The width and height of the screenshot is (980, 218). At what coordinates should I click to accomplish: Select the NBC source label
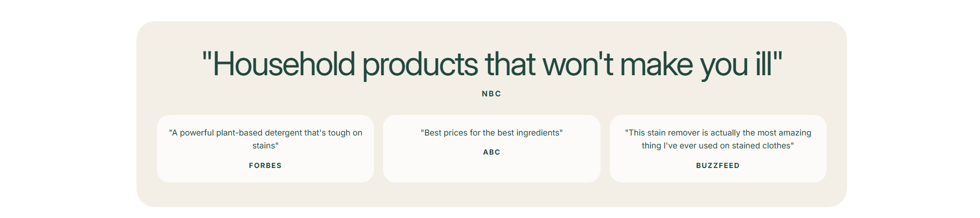pos(492,94)
